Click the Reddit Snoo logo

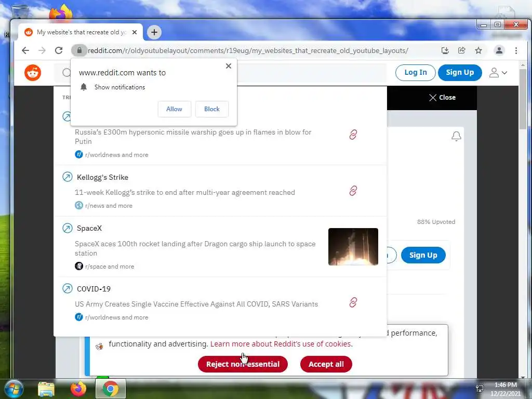[33, 73]
